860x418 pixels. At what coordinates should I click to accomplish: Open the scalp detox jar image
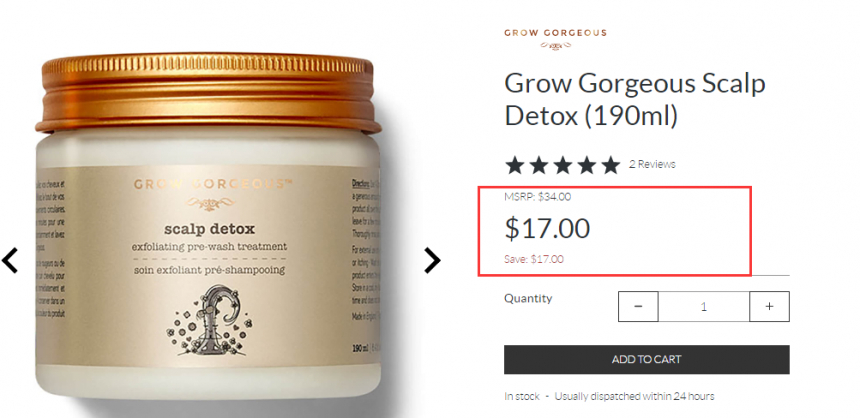pyautogui.click(x=208, y=225)
